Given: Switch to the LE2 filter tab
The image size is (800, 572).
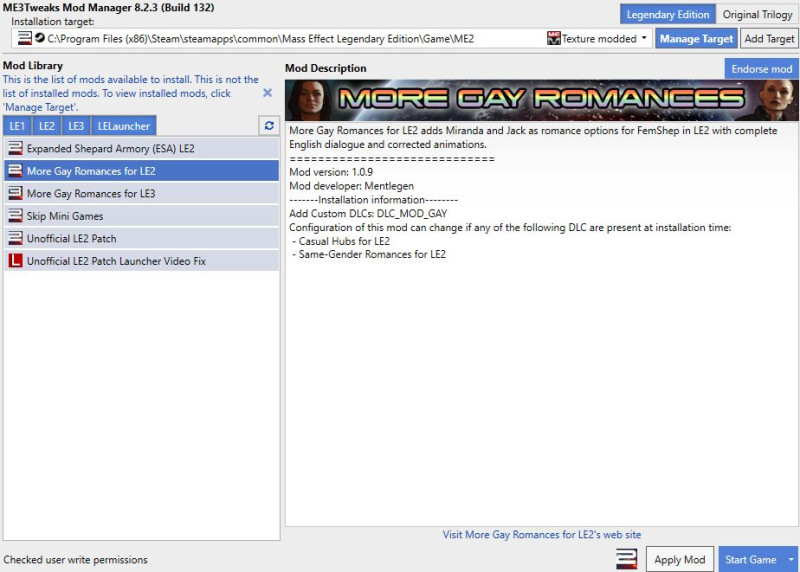Looking at the screenshot, I should point(46,126).
